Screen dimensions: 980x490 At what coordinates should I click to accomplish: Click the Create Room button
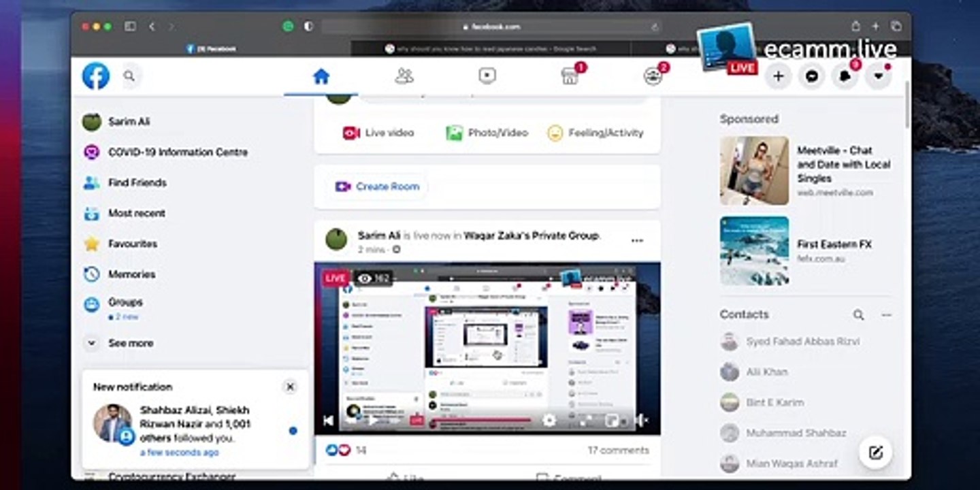tap(378, 186)
